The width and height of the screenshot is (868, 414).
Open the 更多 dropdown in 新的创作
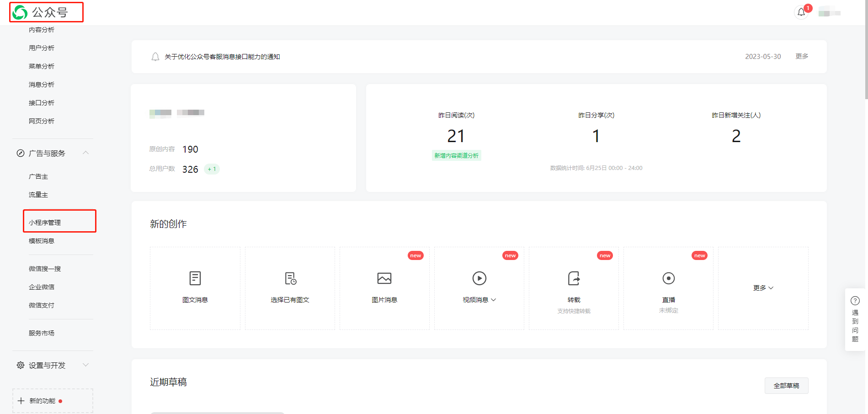coord(763,288)
